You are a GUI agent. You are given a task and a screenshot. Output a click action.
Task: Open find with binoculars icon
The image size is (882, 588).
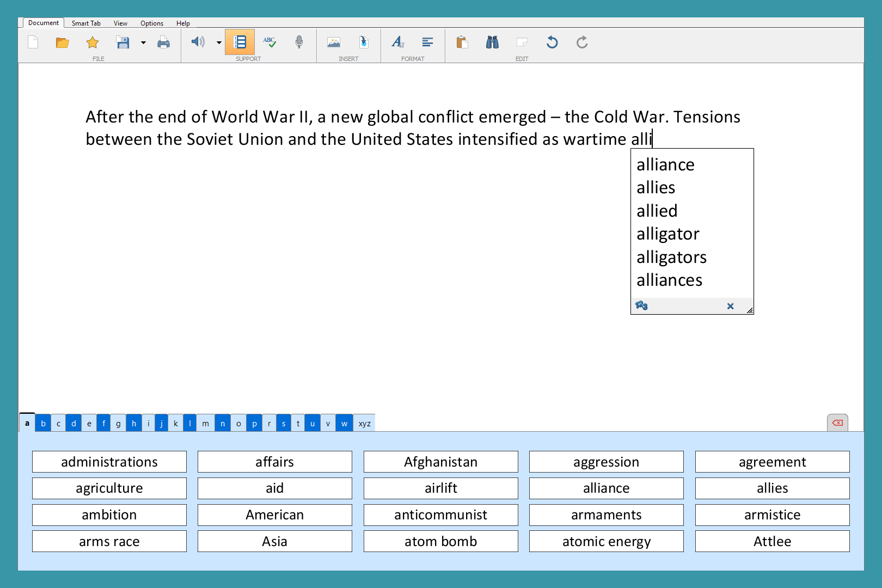coord(492,42)
